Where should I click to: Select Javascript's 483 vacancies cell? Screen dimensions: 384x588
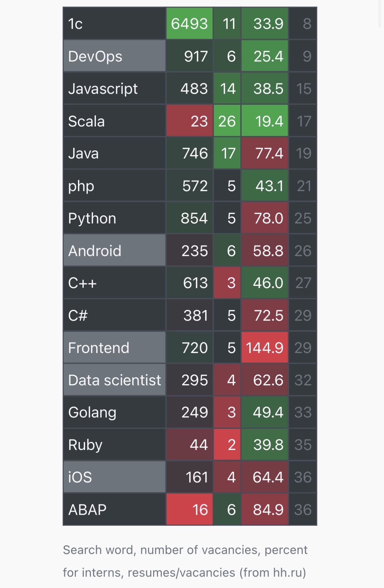(189, 89)
